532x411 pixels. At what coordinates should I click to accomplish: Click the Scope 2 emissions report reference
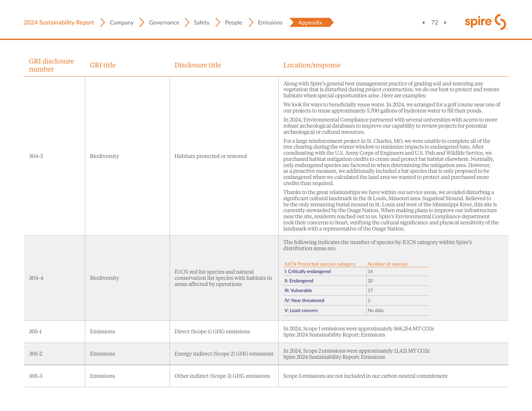click(x=334, y=357)
